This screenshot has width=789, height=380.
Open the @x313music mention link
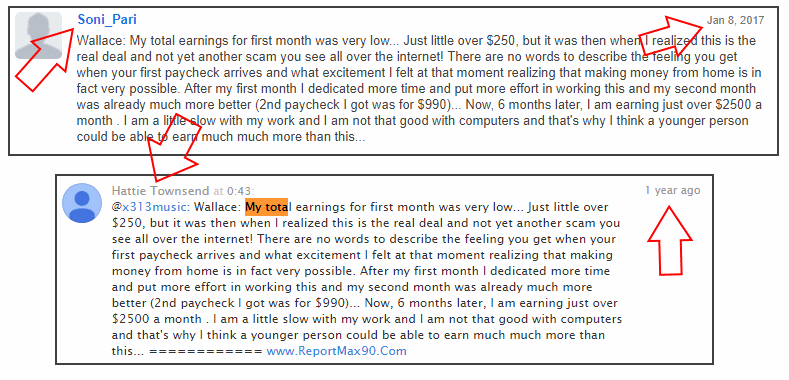(150, 207)
